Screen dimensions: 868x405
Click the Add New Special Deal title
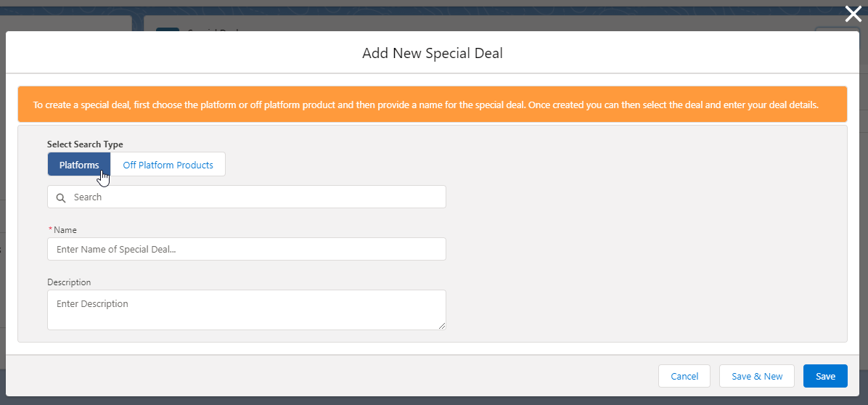(433, 53)
